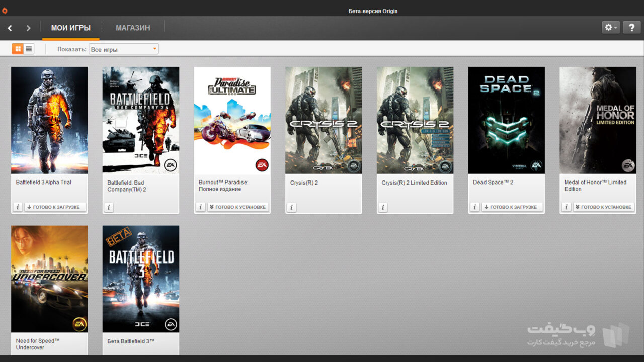Select the Dead Space 2 cover
The image size is (644, 362).
coord(507,120)
